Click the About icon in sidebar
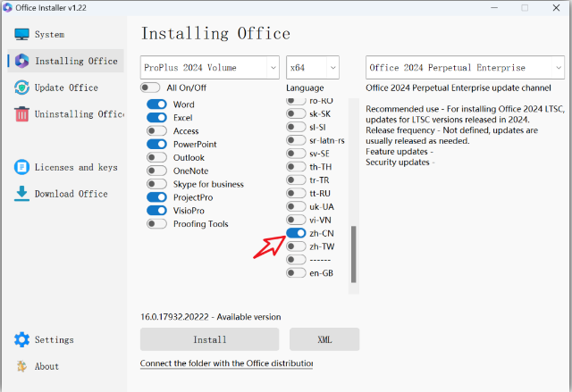 click(x=22, y=366)
